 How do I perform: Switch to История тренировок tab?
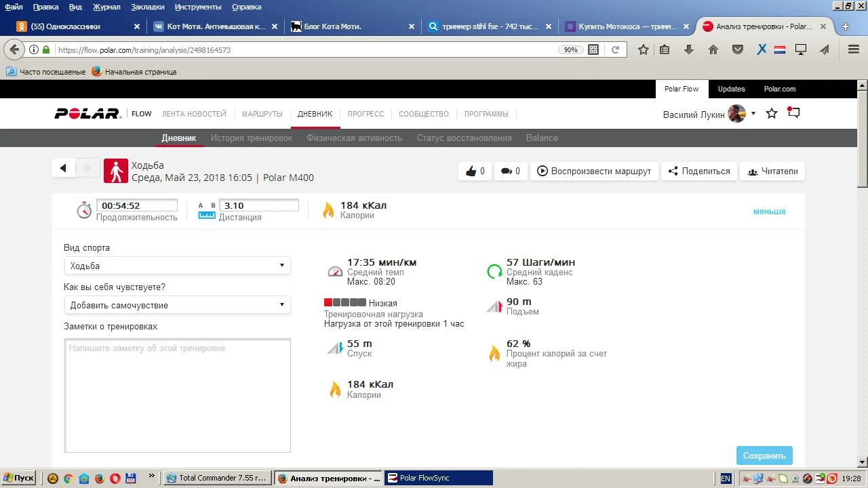point(252,138)
